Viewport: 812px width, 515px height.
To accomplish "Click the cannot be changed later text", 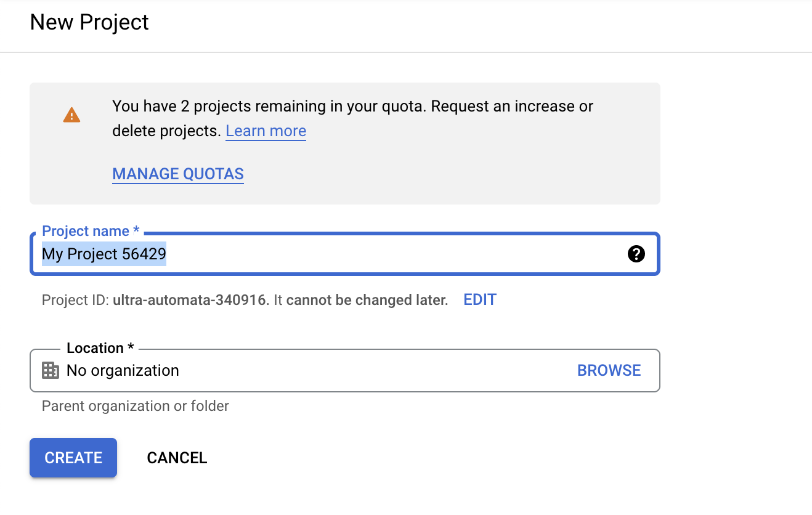I will [x=367, y=301].
